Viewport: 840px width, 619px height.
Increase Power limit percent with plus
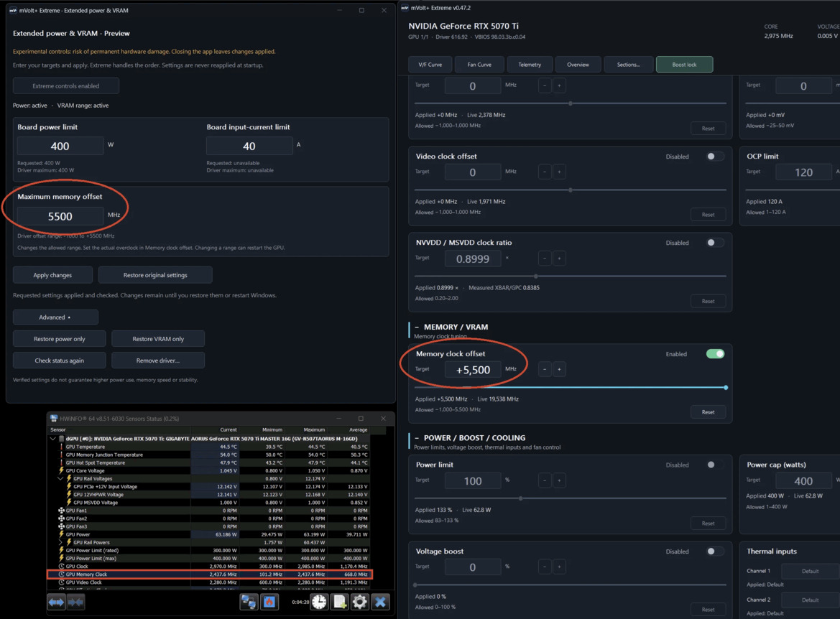click(559, 480)
